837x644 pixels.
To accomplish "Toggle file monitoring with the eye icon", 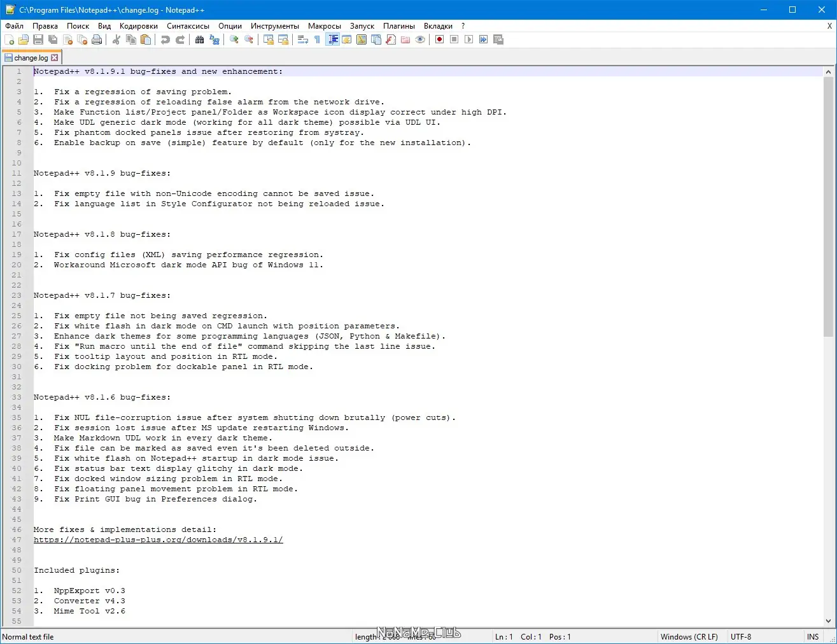I will pos(420,39).
